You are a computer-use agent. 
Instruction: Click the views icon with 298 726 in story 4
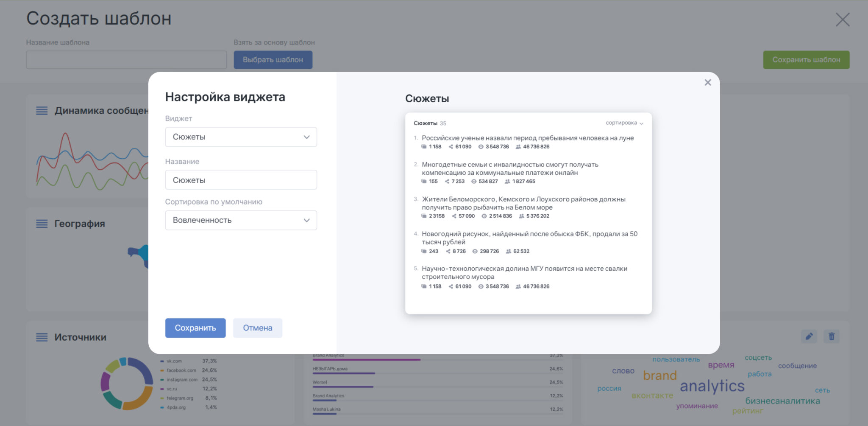coord(475,252)
